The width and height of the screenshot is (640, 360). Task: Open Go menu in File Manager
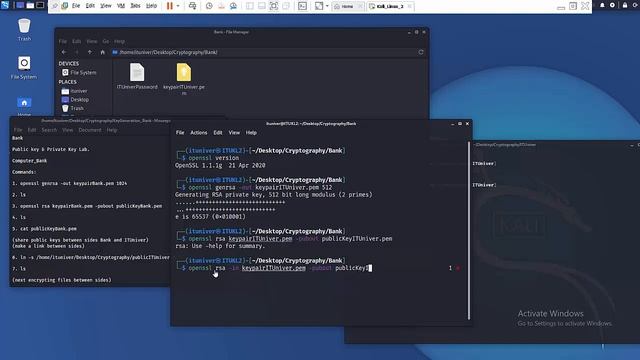[106, 41]
